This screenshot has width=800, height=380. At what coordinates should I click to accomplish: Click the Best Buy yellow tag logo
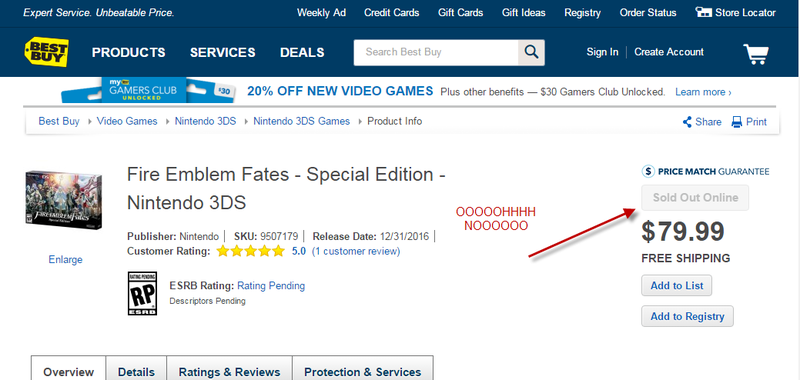pyautogui.click(x=46, y=52)
